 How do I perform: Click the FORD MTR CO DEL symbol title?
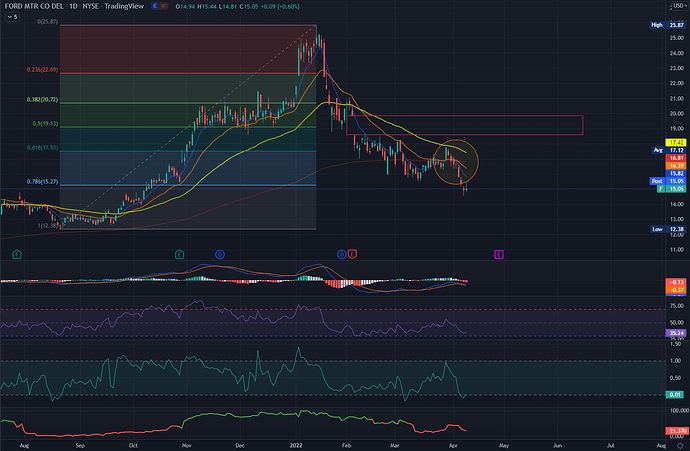[x=34, y=6]
